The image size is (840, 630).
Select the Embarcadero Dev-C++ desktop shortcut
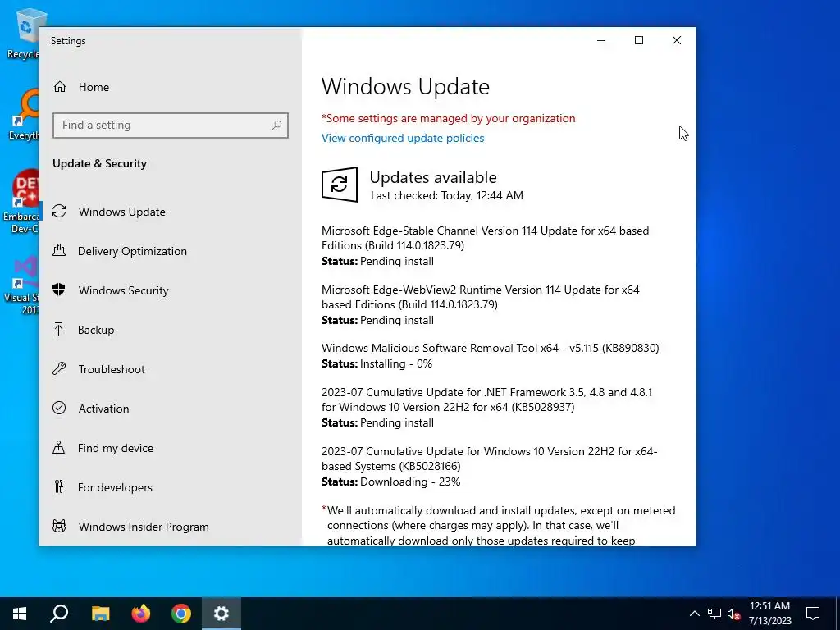click(21, 202)
